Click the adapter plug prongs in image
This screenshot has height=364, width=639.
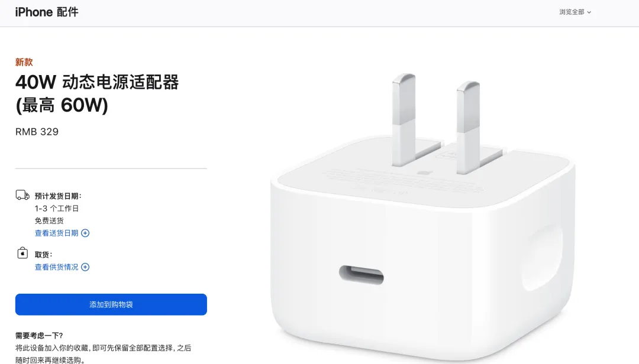436,122
